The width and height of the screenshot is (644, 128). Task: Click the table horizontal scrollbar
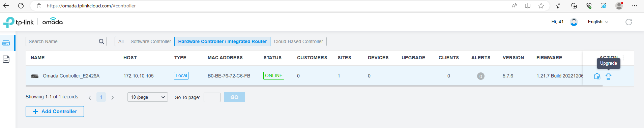click(314, 86)
